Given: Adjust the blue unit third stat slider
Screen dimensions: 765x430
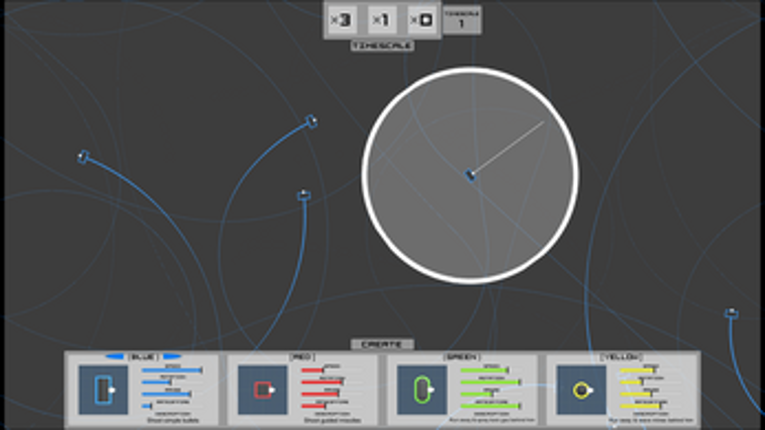Looking at the screenshot, I should [166, 394].
